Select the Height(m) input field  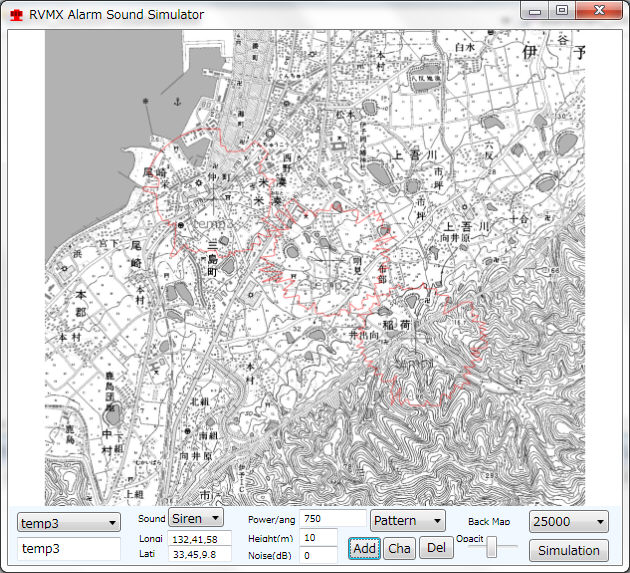[x=318, y=538]
